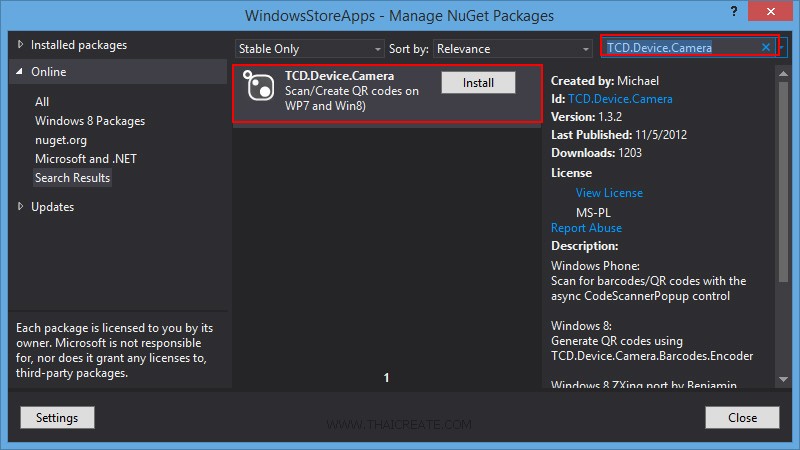800x450 pixels.
Task: Click the Last Published 11/5/2012 text
Action: coord(619,135)
